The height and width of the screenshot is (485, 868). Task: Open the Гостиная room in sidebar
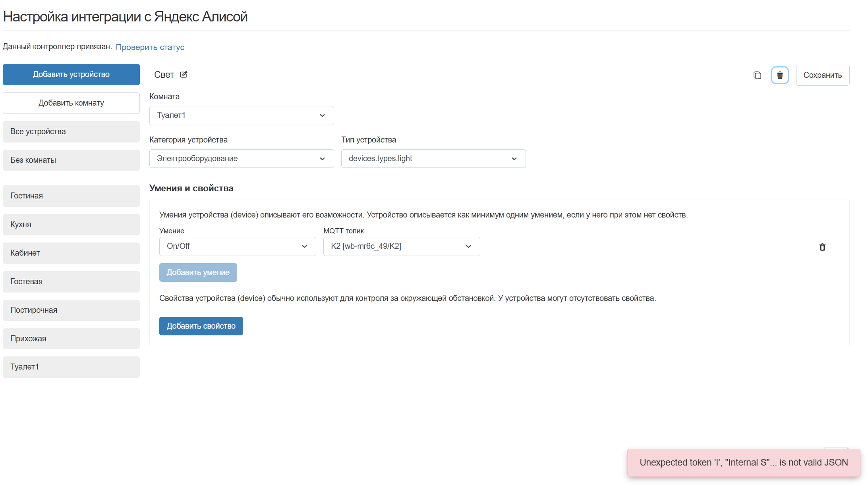pyautogui.click(x=71, y=196)
